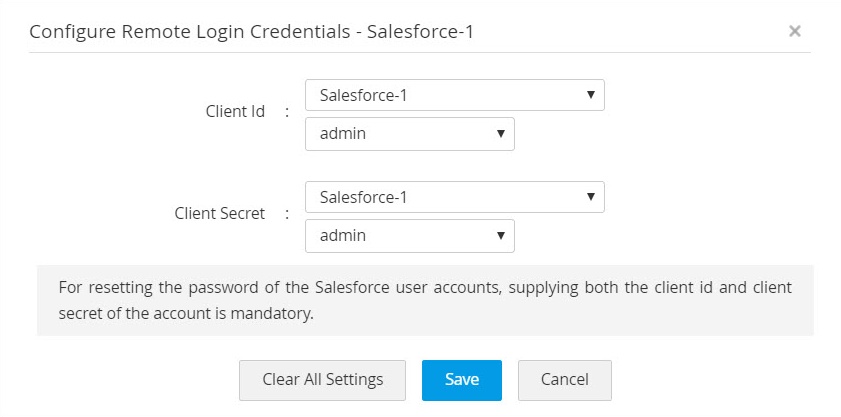Image resolution: width=841 pixels, height=417 pixels.
Task: Click the Client Secret field label
Action: (220, 213)
